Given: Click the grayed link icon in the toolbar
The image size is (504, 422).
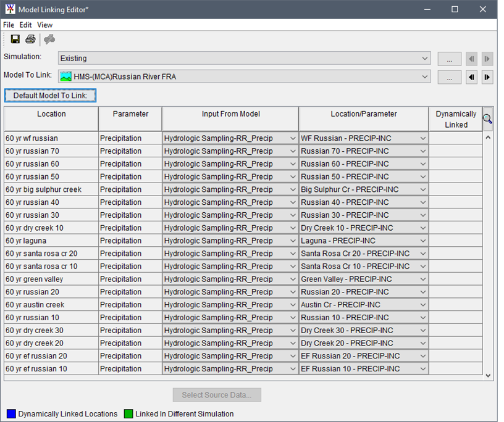Looking at the screenshot, I should tap(49, 39).
